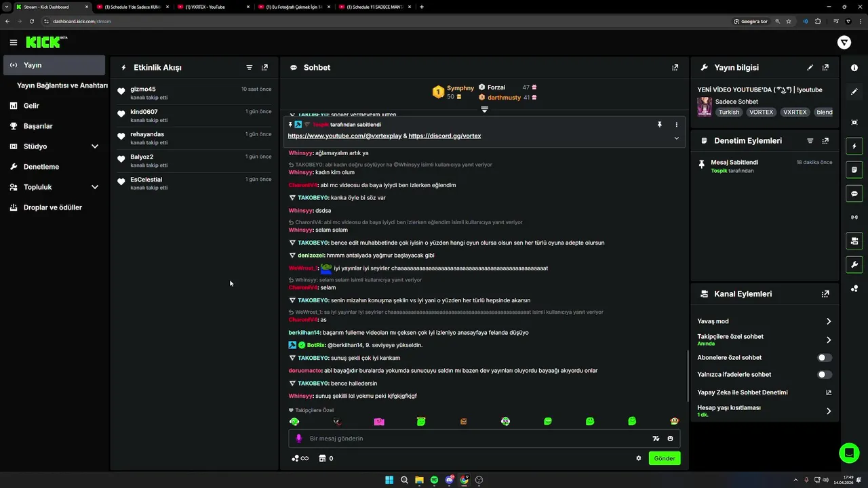Unpin the pinned chat message
This screenshot has width=868, height=488.
[659, 125]
